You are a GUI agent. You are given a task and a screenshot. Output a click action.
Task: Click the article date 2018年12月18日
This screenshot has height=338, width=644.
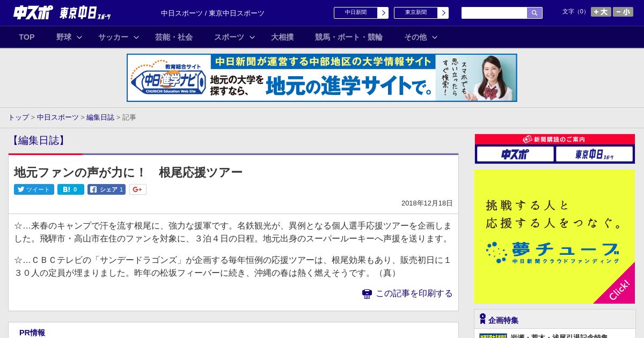[427, 203]
